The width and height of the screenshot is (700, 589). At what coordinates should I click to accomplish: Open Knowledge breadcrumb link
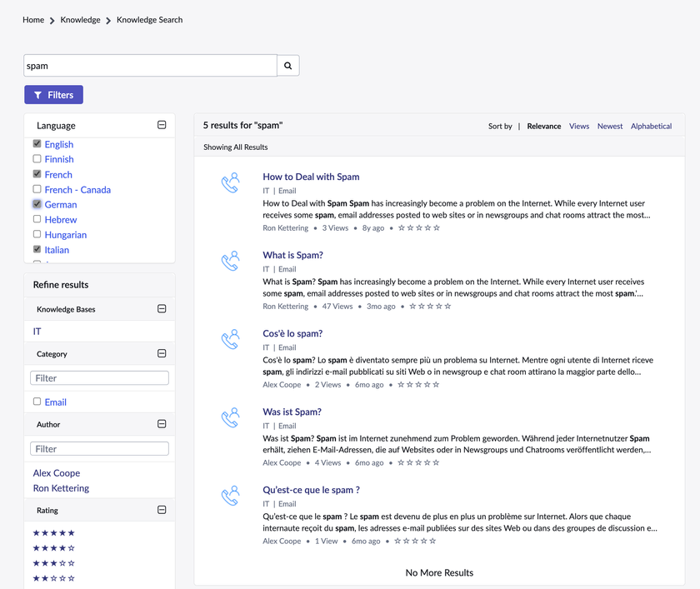[80, 20]
